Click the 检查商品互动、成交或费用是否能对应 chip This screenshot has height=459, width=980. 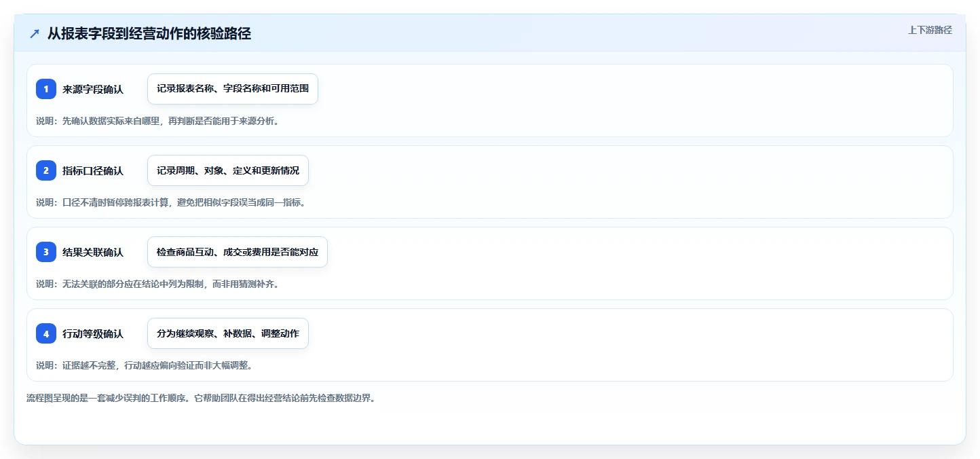point(238,252)
